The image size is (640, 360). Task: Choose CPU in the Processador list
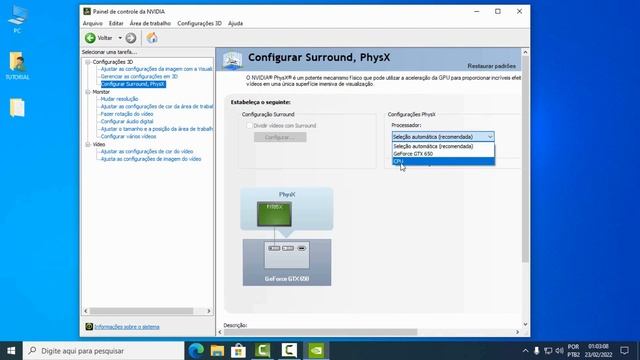(x=443, y=161)
